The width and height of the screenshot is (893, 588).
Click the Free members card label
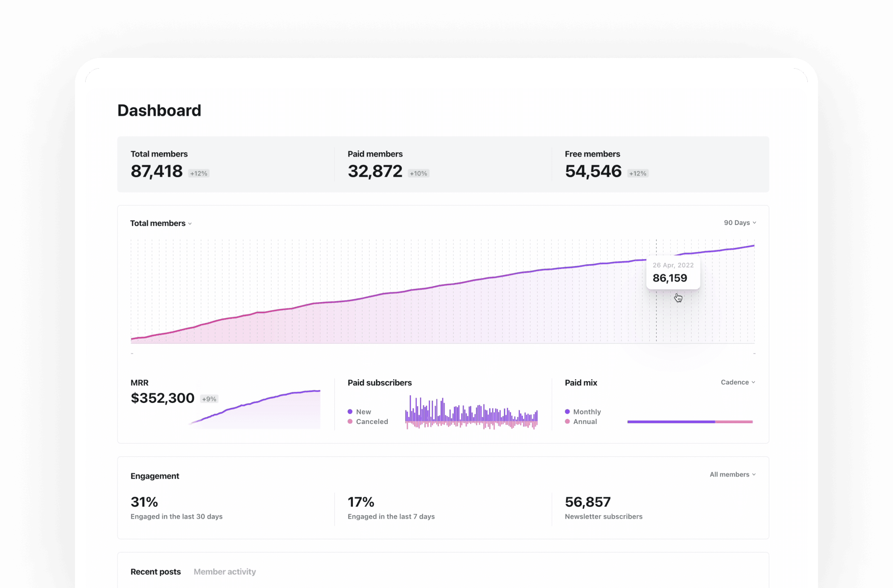click(592, 154)
